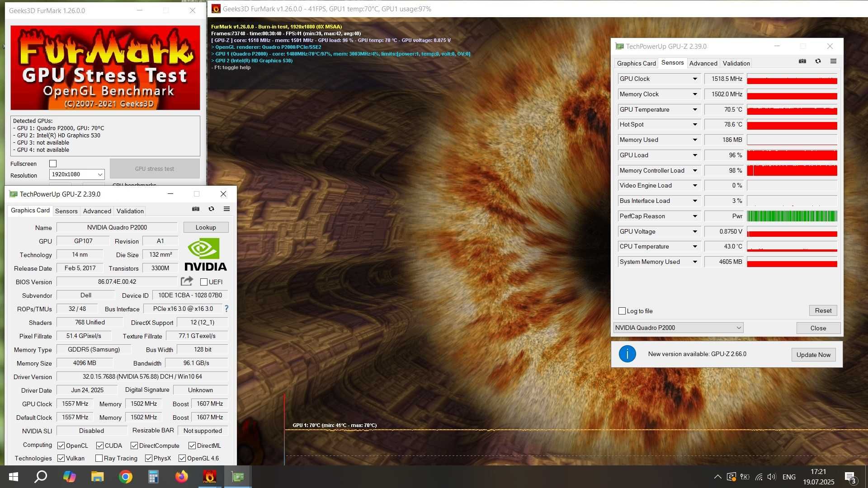Click the Reset button in Sensors
The width and height of the screenshot is (868, 488).
(823, 310)
